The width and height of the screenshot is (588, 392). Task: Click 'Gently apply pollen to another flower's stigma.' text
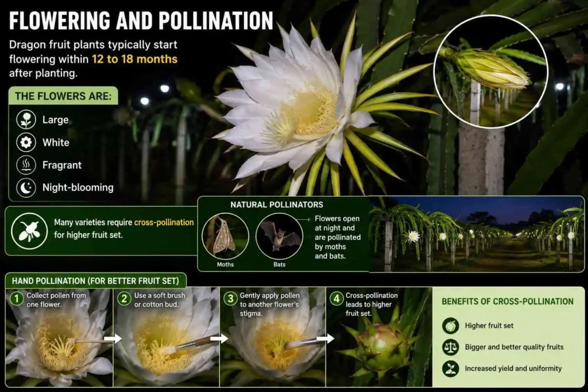click(x=270, y=304)
